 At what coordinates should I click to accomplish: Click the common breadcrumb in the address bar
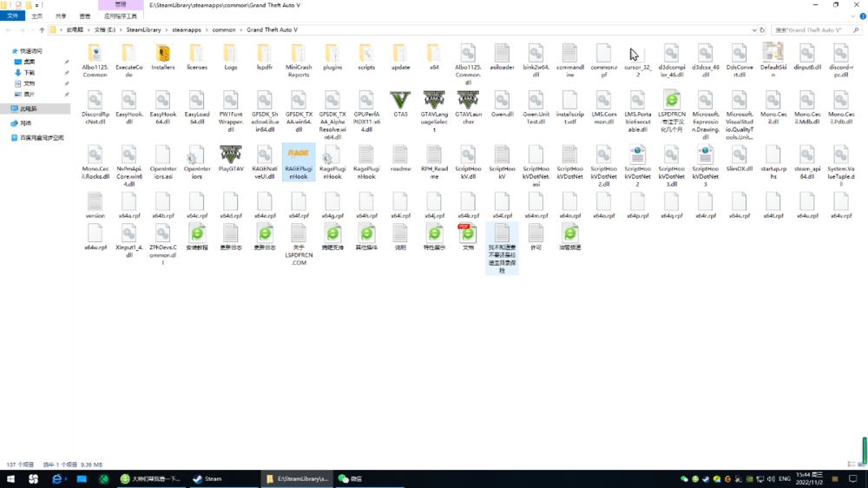223,30
